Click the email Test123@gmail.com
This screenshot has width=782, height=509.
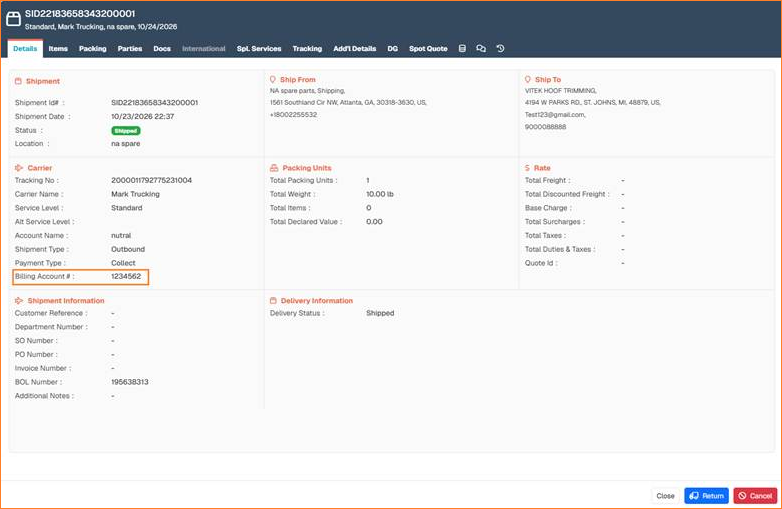pyautogui.click(x=555, y=115)
